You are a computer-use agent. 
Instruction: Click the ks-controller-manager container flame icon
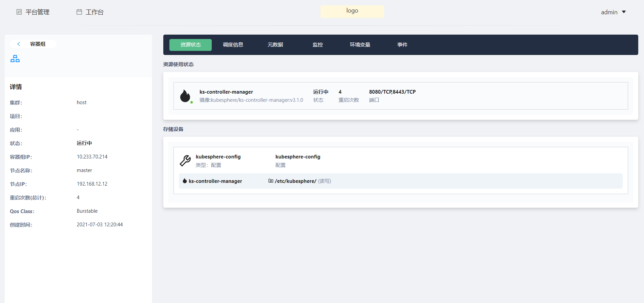185,96
